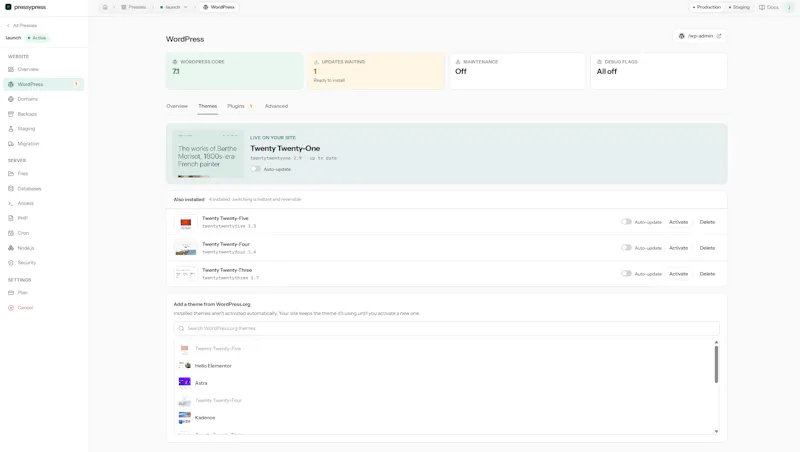Open Cron icon in sidebar
800x452 pixels.
pos(11,233)
